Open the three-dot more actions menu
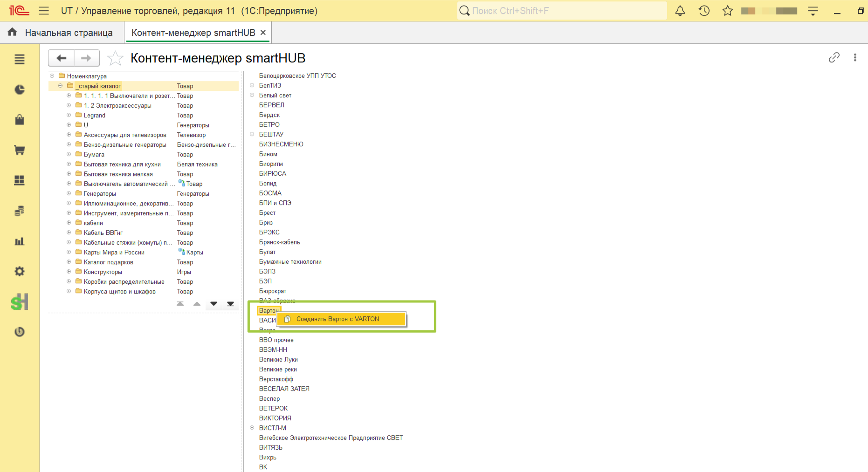868x472 pixels. pyautogui.click(x=855, y=57)
